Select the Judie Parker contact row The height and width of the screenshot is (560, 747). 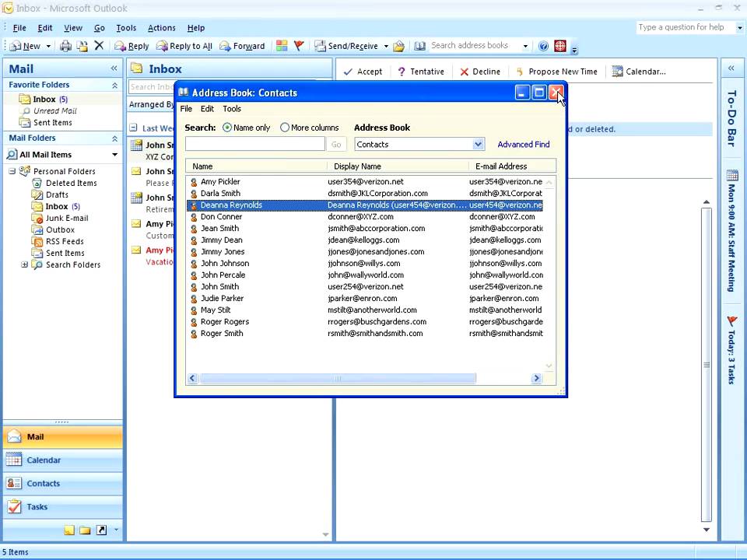pos(364,298)
